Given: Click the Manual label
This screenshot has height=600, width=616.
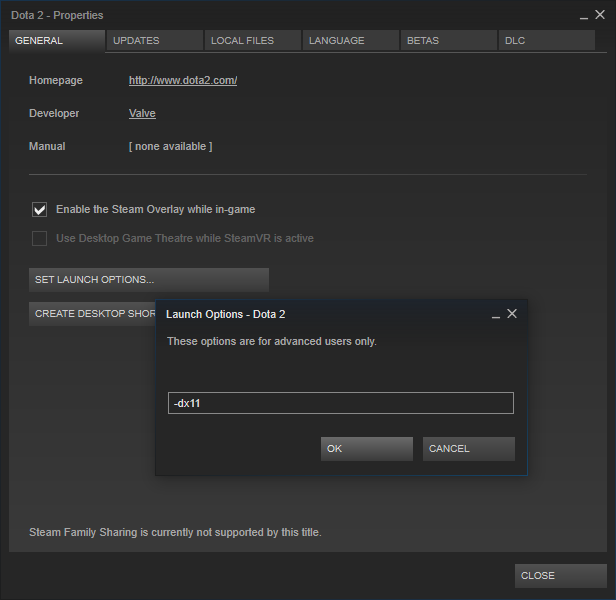Looking at the screenshot, I should (47, 147).
